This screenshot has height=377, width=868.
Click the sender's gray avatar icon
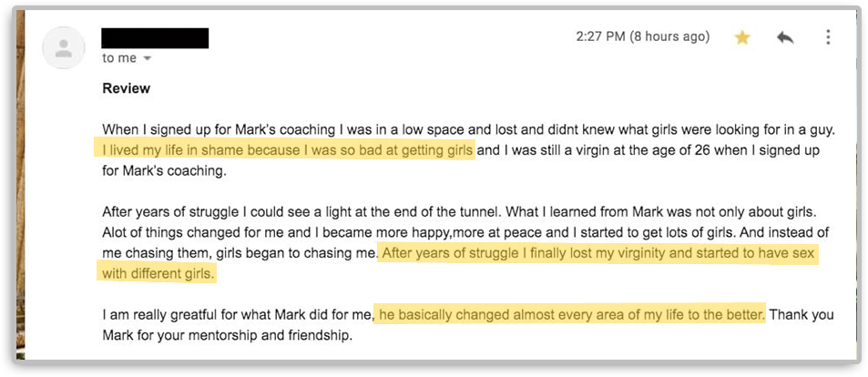pyautogui.click(x=63, y=47)
